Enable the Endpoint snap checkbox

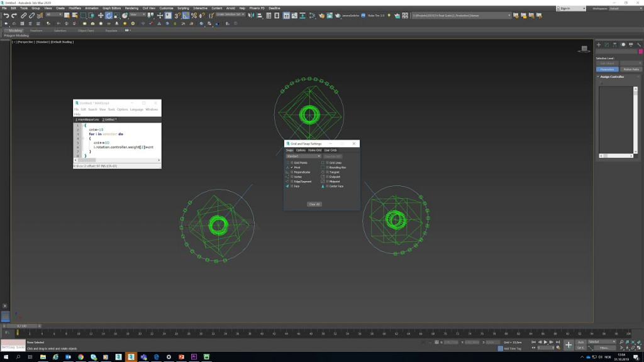(327, 177)
